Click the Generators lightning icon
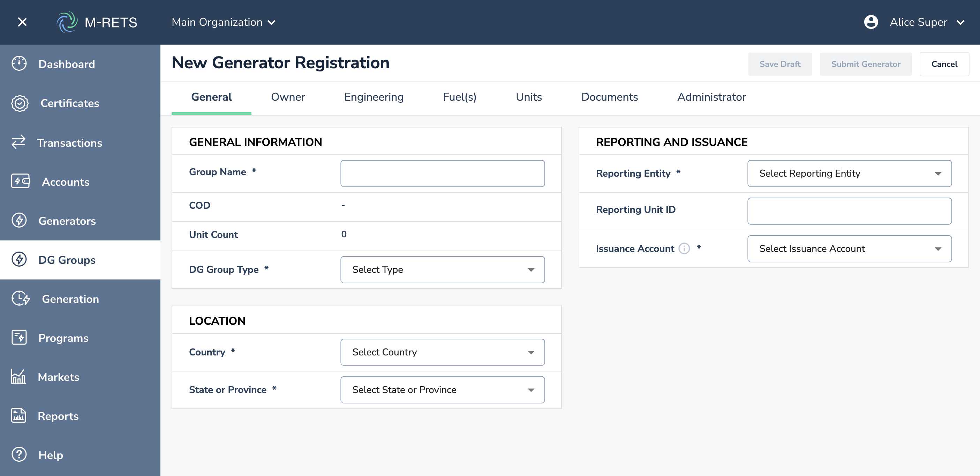 [x=19, y=221]
